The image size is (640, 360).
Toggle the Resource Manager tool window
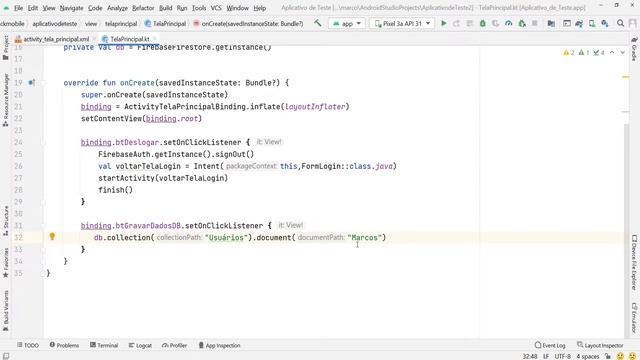6,100
